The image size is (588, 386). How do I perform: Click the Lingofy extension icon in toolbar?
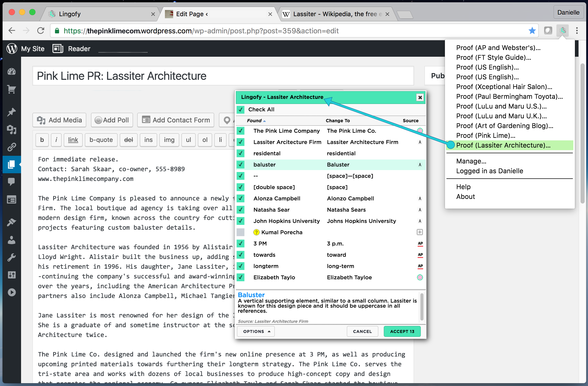click(x=563, y=31)
